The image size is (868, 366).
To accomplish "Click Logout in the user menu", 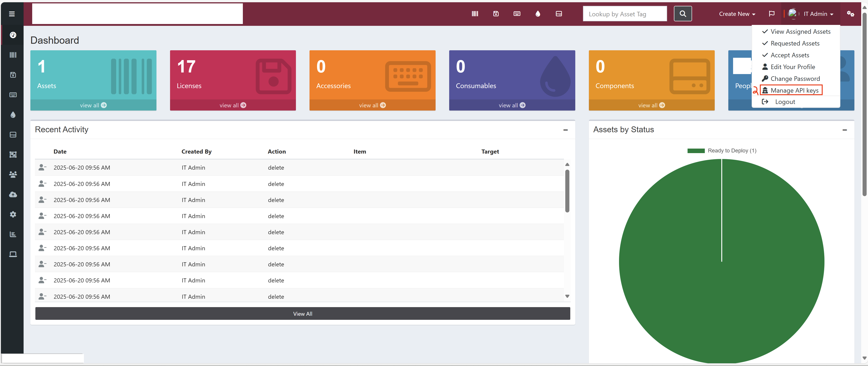I will pos(796,102).
